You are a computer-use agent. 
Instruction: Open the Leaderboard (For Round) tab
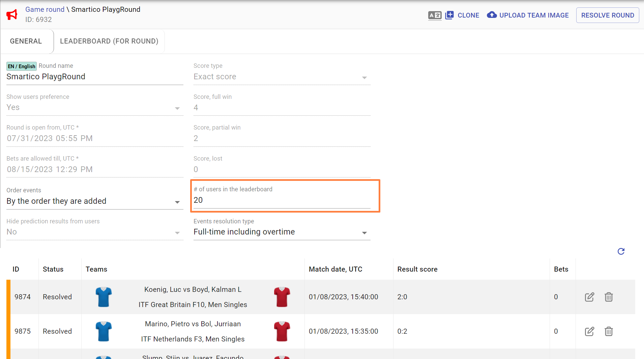point(109,41)
